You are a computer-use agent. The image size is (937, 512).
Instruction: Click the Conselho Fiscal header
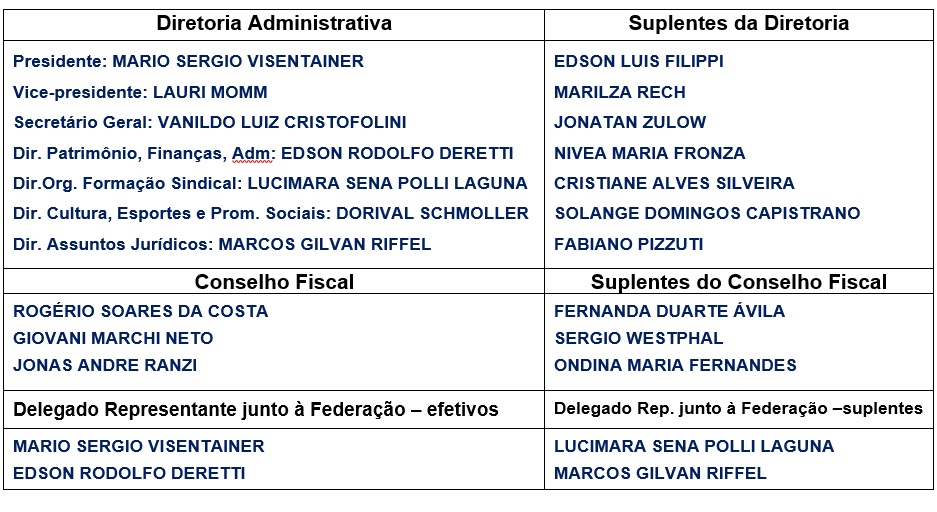(x=274, y=282)
